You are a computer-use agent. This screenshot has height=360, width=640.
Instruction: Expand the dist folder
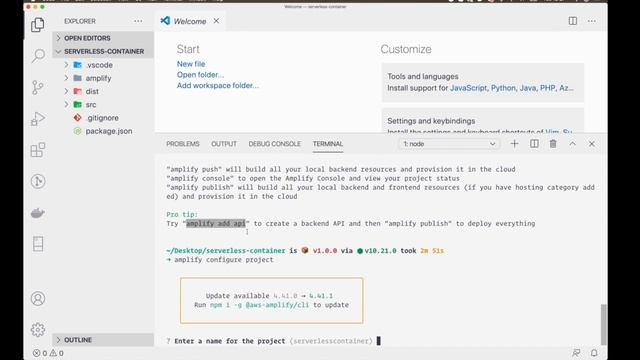[x=103, y=91]
